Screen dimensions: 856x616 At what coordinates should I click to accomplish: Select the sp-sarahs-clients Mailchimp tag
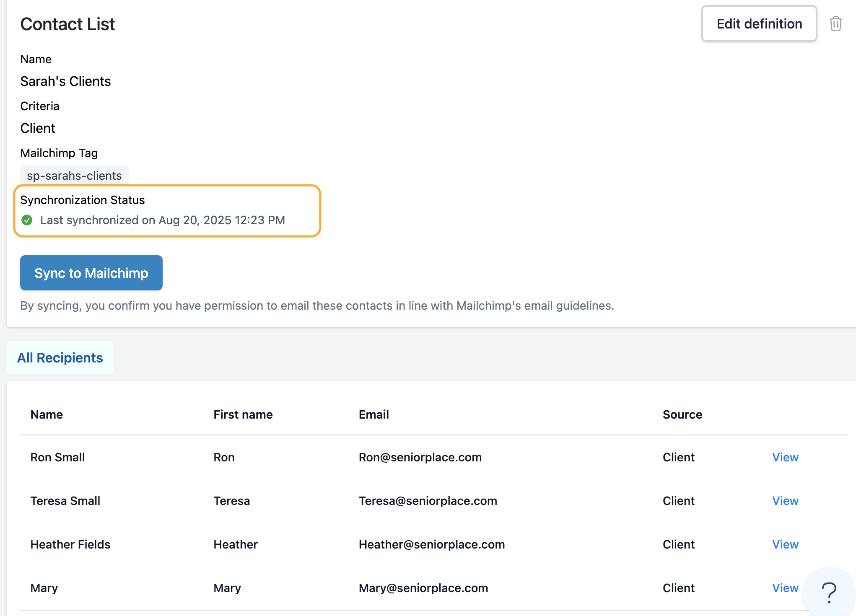click(74, 176)
